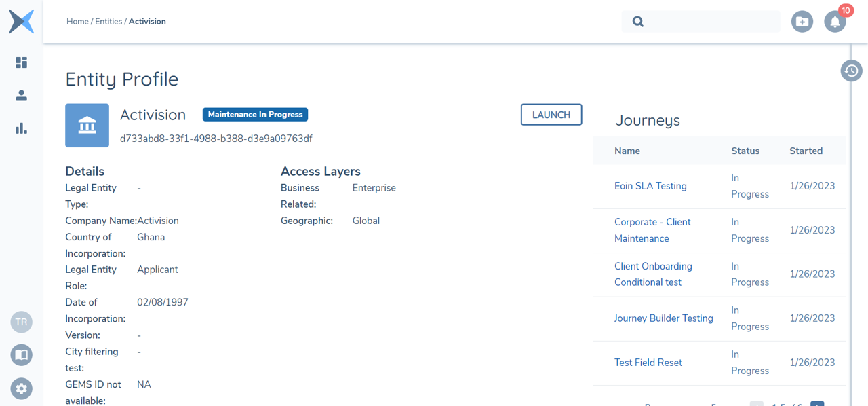
Task: Open the Eoin SLA Testing journey
Action: click(650, 186)
